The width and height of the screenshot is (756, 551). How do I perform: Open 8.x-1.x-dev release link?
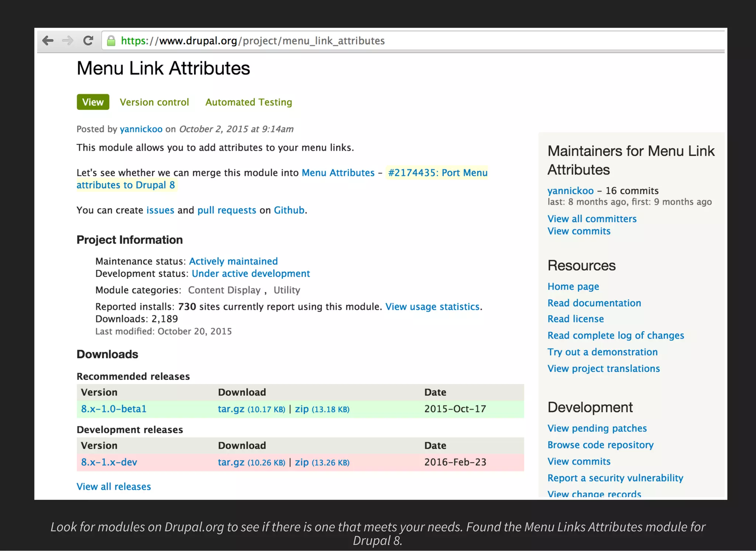(109, 462)
